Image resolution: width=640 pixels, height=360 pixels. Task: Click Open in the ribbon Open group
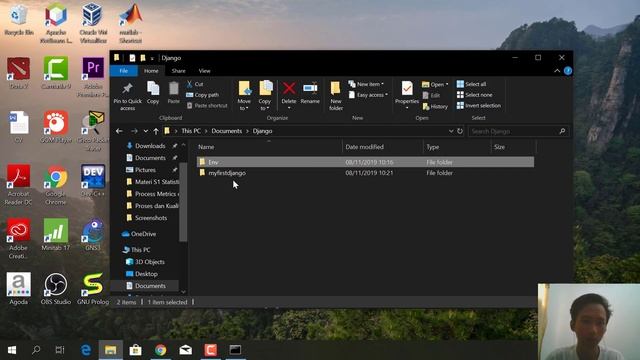435,84
